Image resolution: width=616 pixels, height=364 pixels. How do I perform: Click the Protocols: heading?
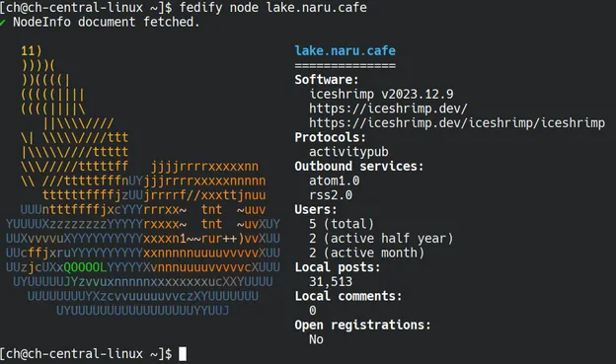(x=331, y=137)
